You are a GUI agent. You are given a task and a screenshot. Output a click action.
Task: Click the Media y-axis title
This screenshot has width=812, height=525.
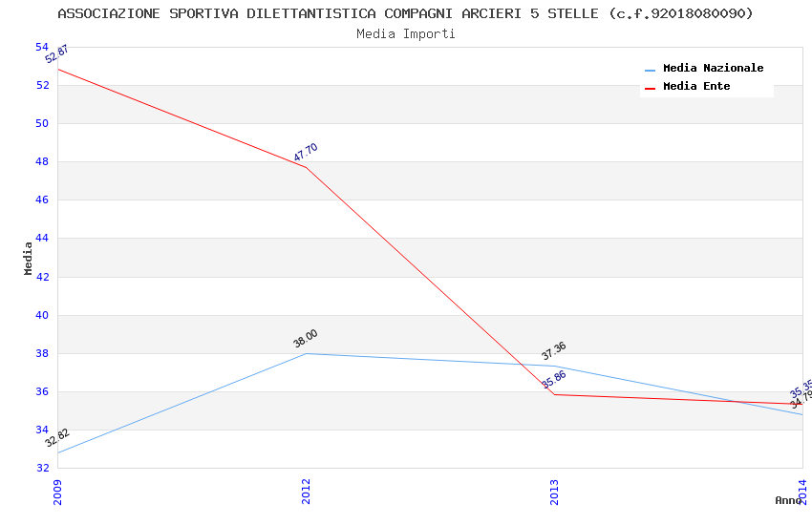pyautogui.click(x=29, y=258)
